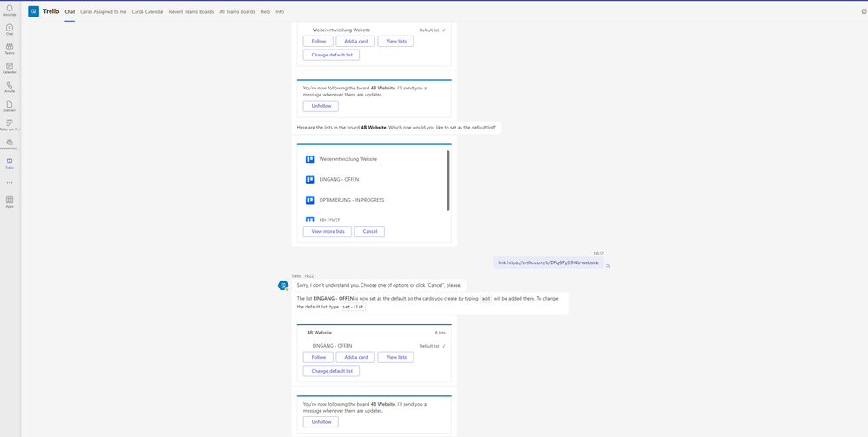868x437 pixels.
Task: Click Unfollow beneath the Weiterentwicklung Website card
Action: 321,106
